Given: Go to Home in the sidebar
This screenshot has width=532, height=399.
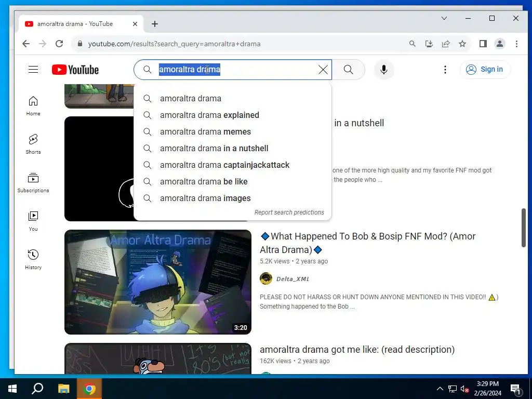Looking at the screenshot, I should [33, 106].
